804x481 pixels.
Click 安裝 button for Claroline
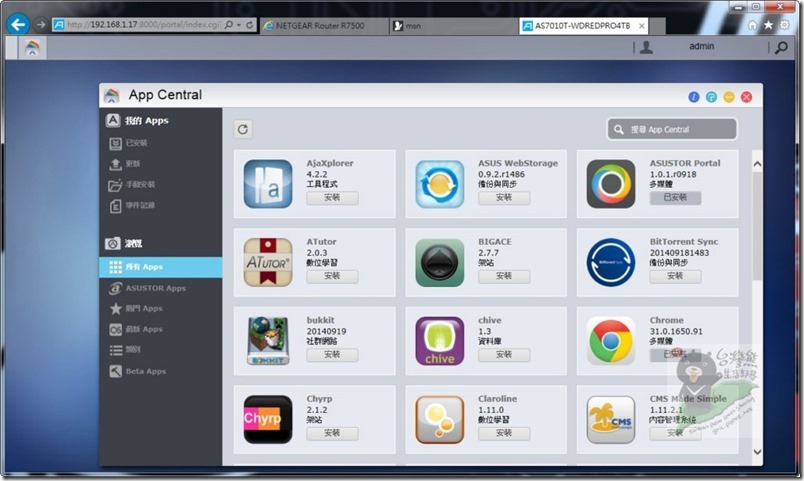click(x=504, y=433)
